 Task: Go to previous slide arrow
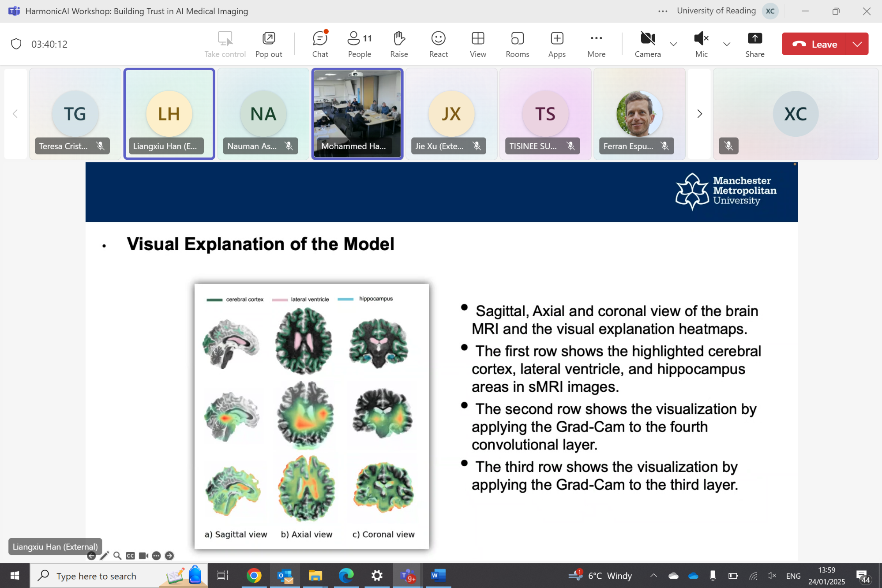click(x=91, y=556)
